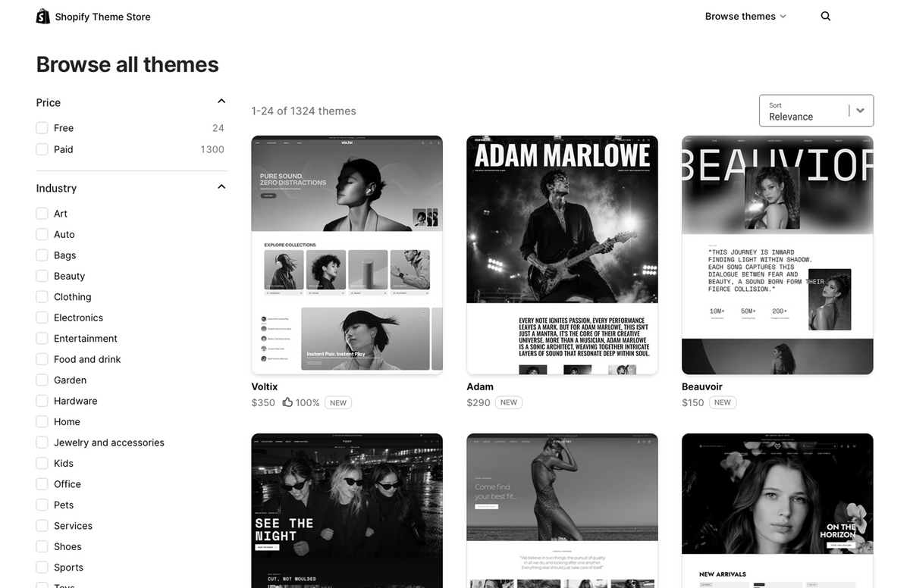The width and height of the screenshot is (910, 588).
Task: Open the Beauvoir theme title link
Action: 702,386
